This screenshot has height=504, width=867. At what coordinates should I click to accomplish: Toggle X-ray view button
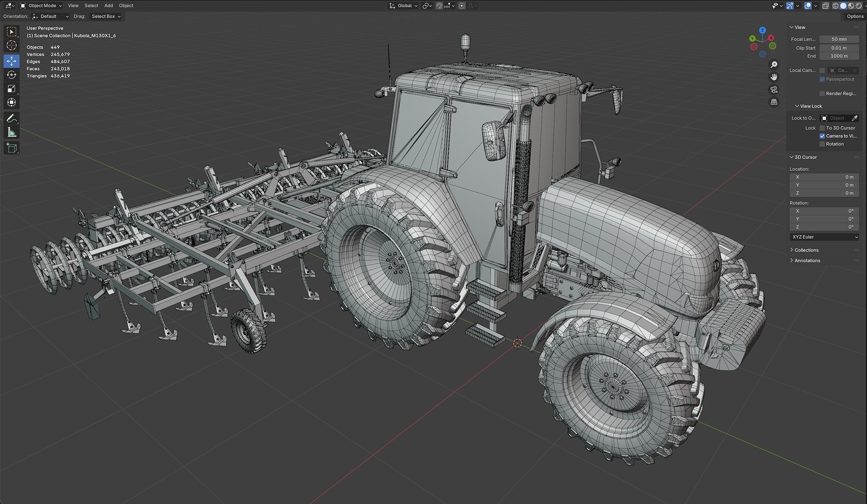(825, 6)
